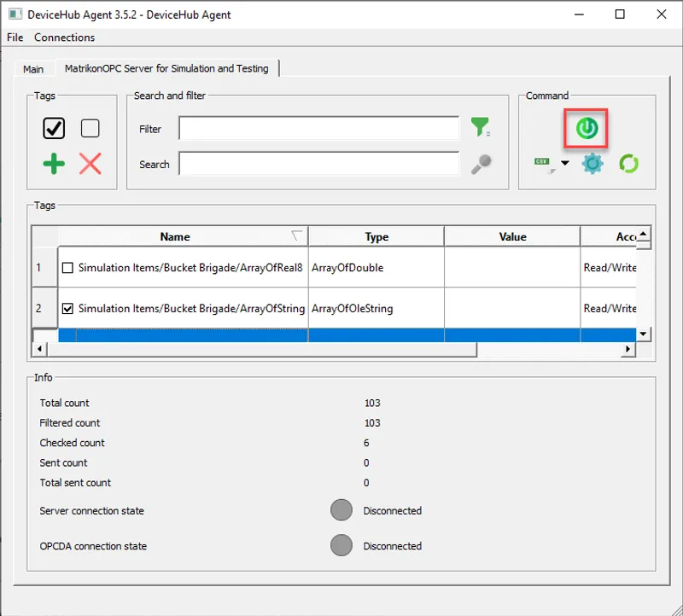
Task: Switch to the Main tab
Action: [x=33, y=68]
